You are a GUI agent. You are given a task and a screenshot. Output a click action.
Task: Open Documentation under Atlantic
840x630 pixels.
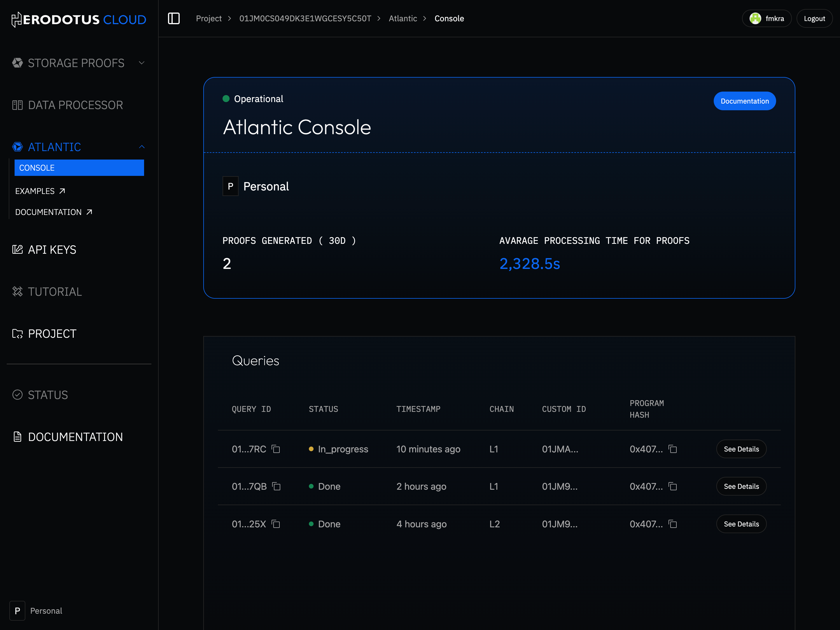[54, 212]
